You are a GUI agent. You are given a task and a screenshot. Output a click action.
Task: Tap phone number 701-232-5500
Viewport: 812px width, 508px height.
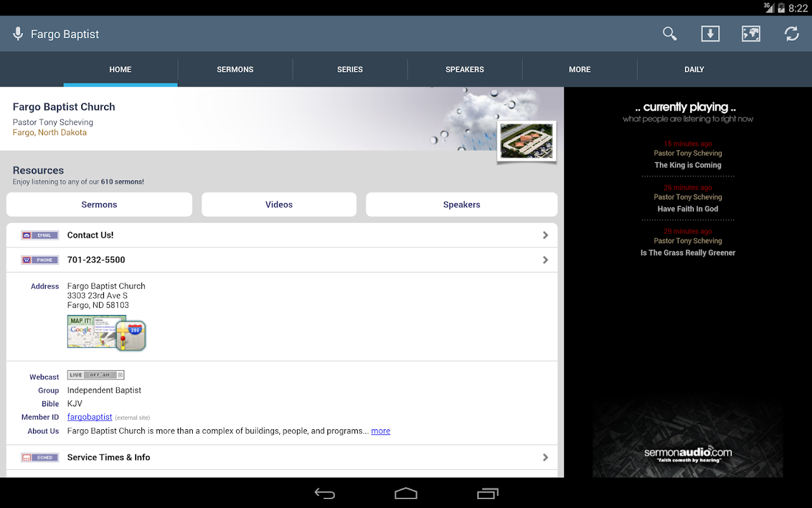point(96,260)
